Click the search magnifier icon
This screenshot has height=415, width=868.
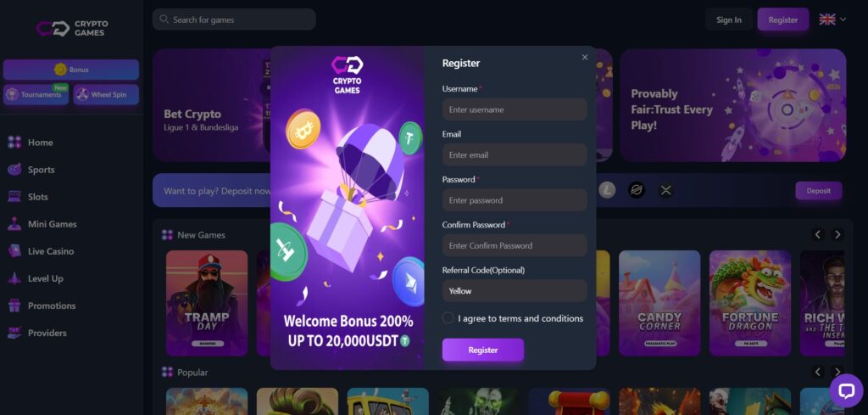coord(164,20)
